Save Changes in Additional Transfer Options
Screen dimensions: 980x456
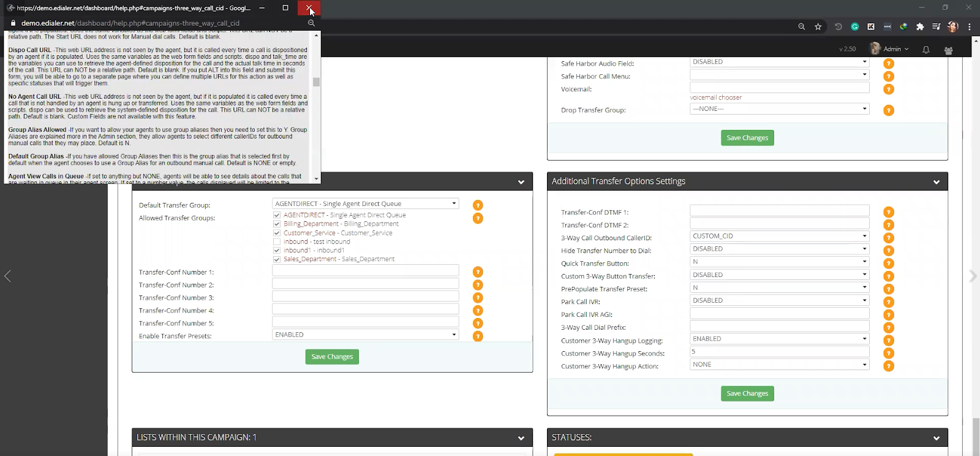click(747, 393)
